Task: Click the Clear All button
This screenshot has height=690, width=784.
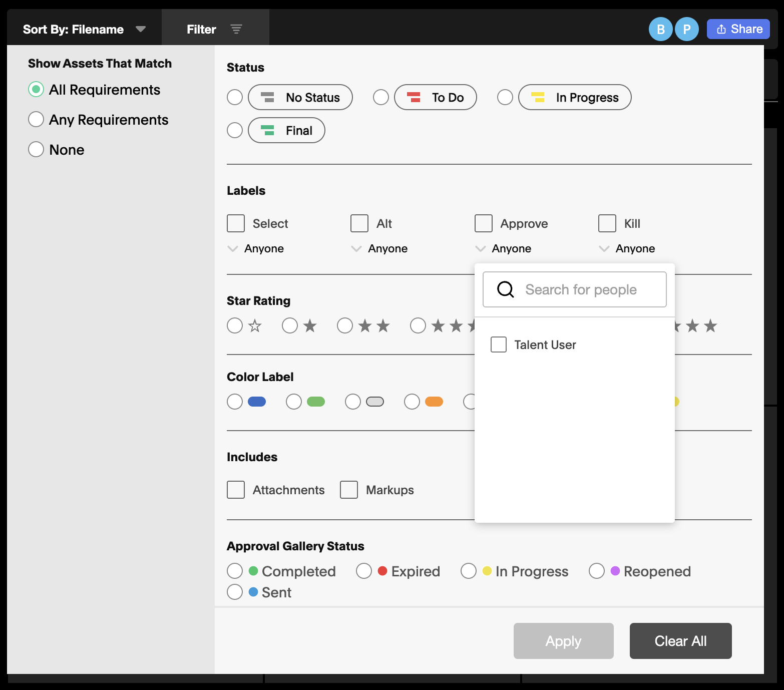Action: [x=681, y=641]
